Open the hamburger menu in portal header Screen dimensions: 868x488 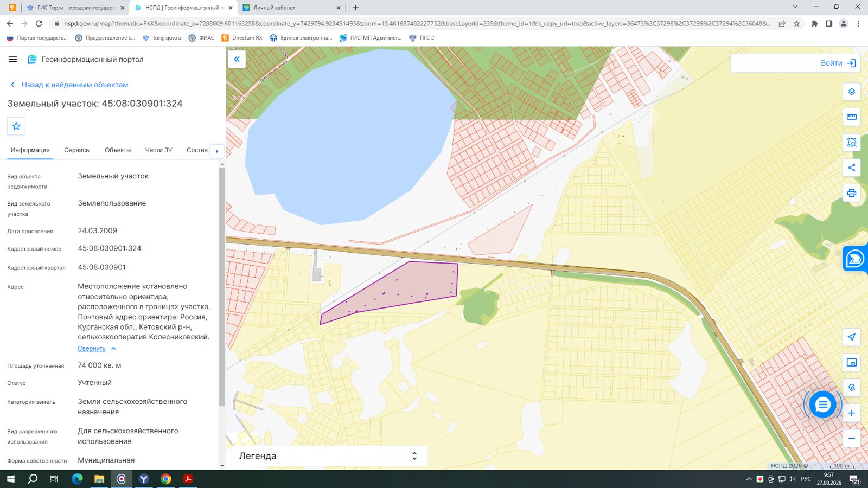(13, 59)
